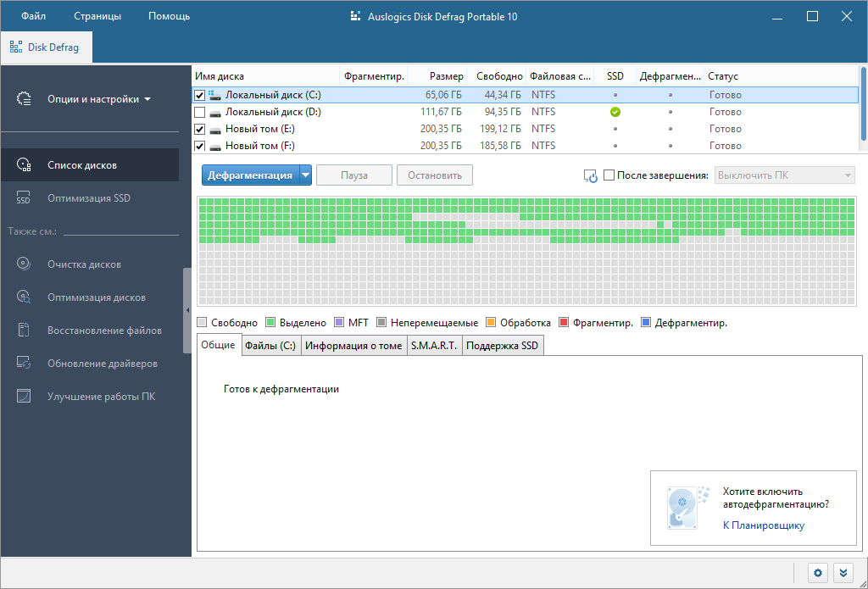Click the hard drive image in autodefrag promo
The height and width of the screenshot is (589, 868).
click(688, 508)
